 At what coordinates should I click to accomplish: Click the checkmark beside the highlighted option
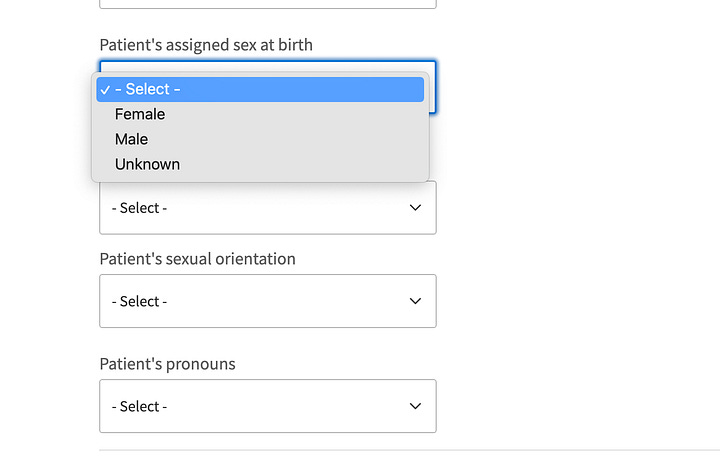point(105,89)
